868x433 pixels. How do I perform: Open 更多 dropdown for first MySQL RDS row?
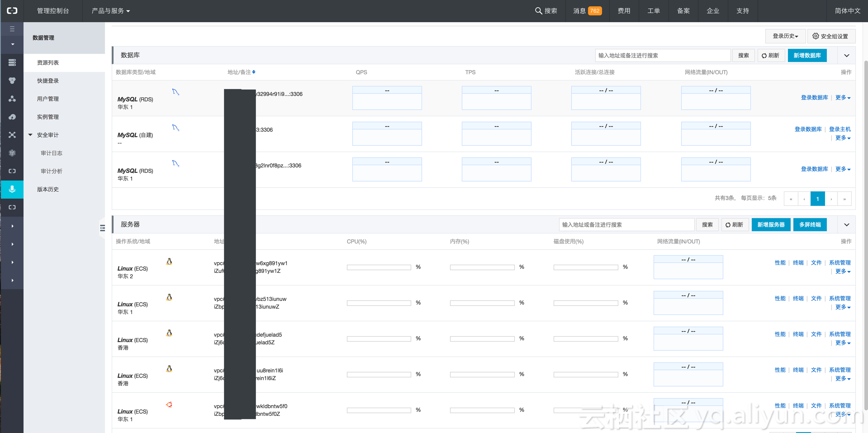pos(842,98)
